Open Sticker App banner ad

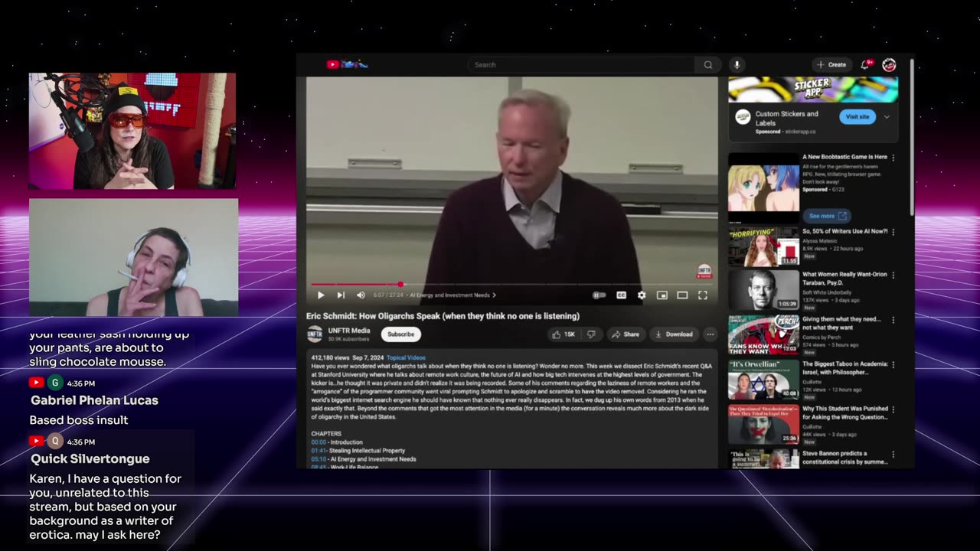coord(812,90)
